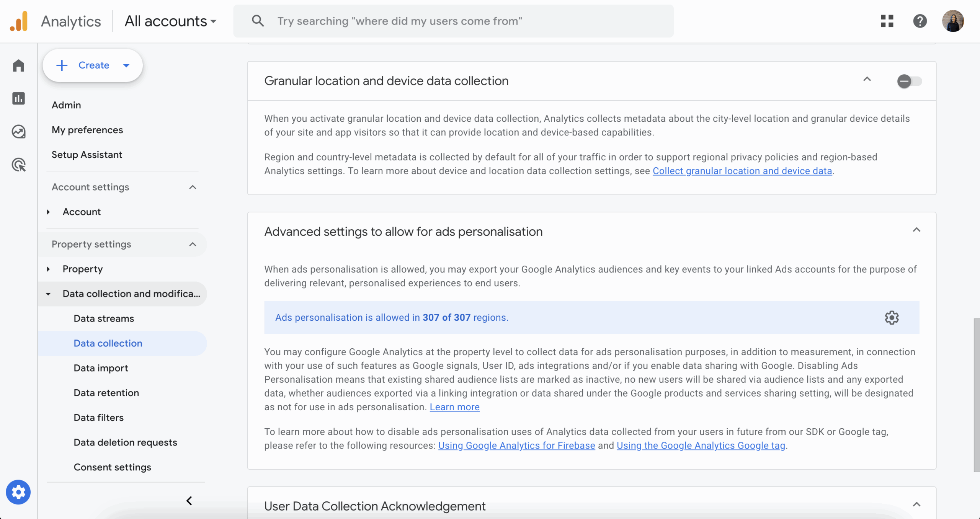
Task: Collapse the User Data Collection Acknowledgement section
Action: pos(916,504)
